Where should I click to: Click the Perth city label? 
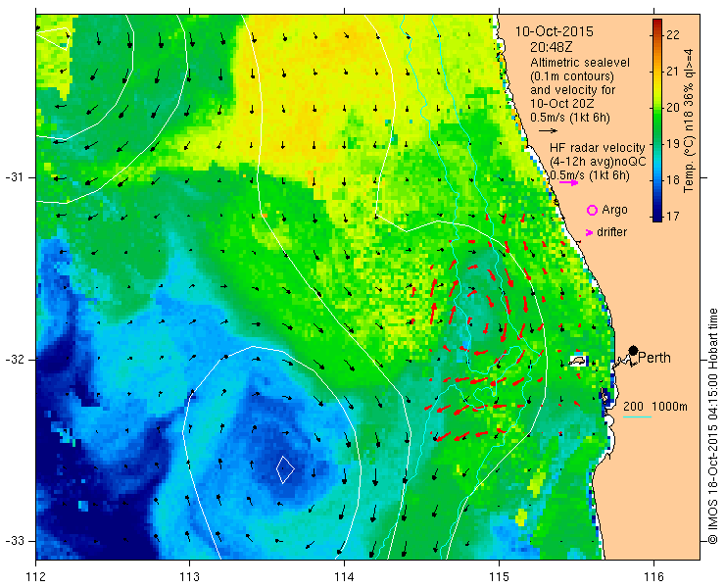pos(654,358)
